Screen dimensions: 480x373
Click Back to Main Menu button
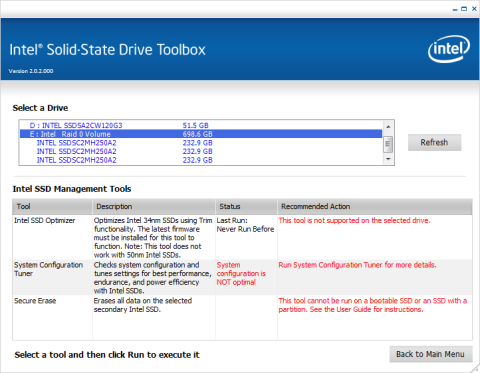click(431, 354)
